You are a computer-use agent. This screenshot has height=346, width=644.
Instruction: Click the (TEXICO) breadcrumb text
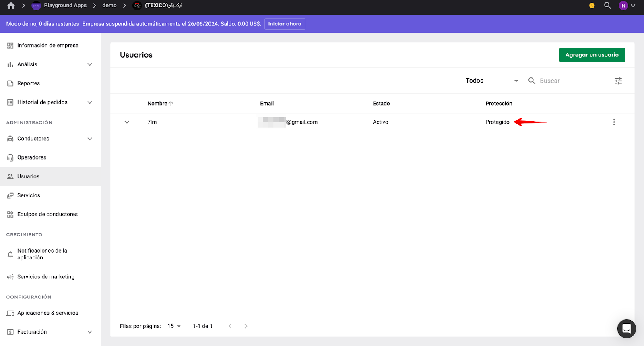[163, 6]
